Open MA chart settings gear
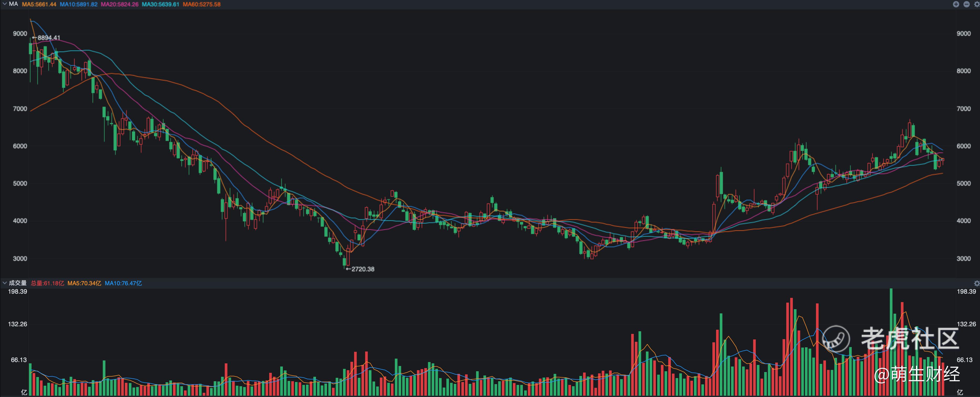Viewport: 980px width, 397px height. point(977,4)
